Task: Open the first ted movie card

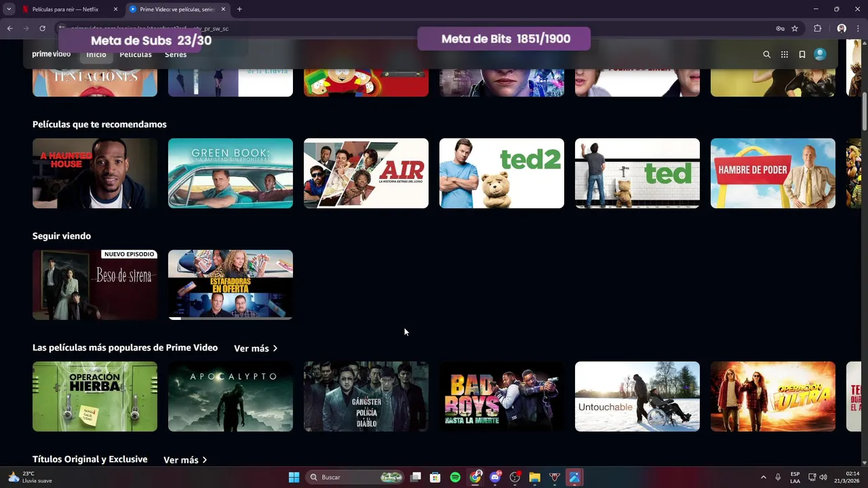Action: 637,174
